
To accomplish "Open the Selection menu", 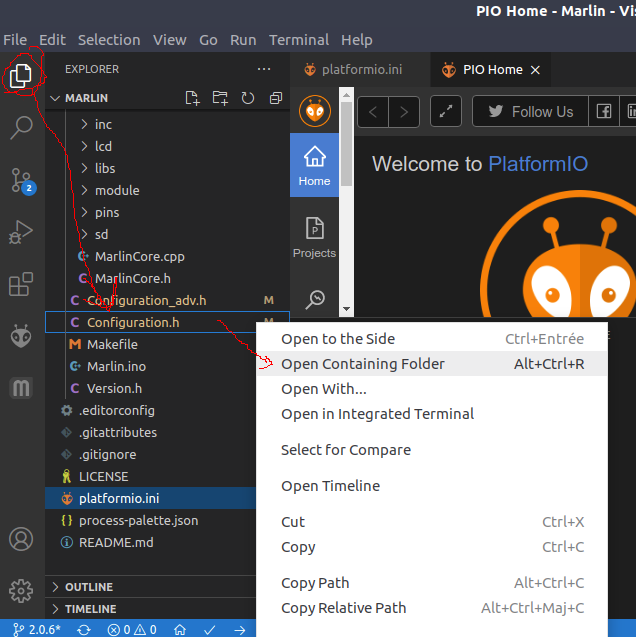I will (x=109, y=40).
